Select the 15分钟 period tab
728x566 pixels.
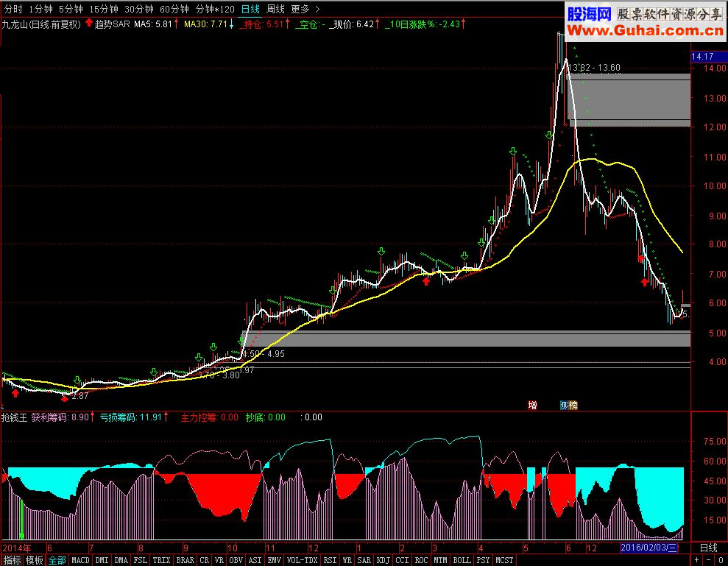(104, 9)
